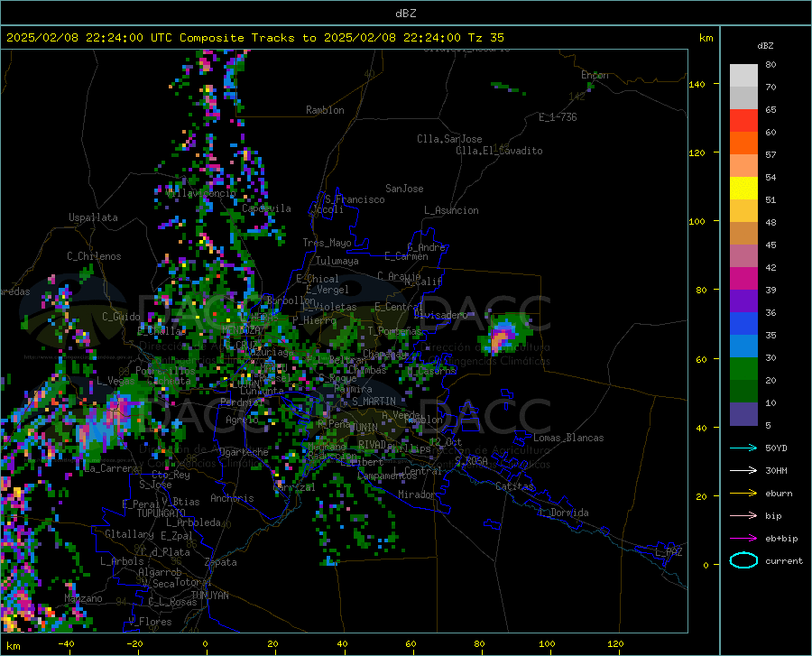The image size is (812, 656).
Task: Pick the purple 36-39 dBZ swatch
Action: (x=743, y=301)
